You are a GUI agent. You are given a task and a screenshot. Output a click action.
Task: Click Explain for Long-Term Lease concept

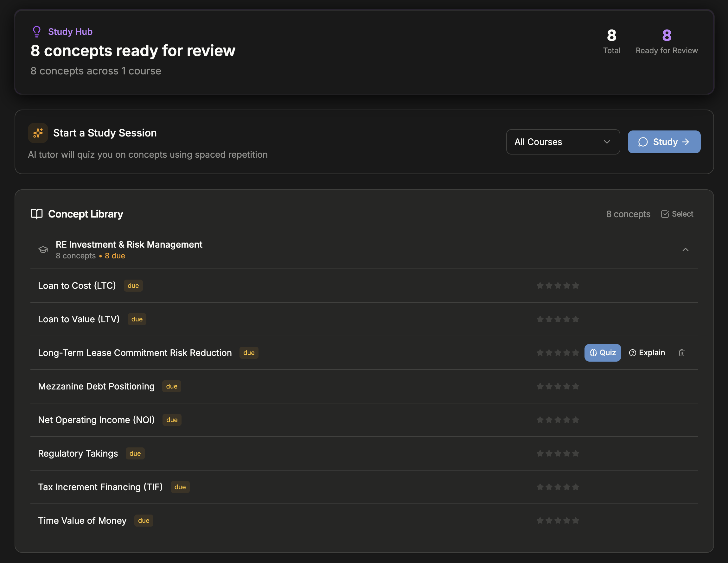coord(647,353)
